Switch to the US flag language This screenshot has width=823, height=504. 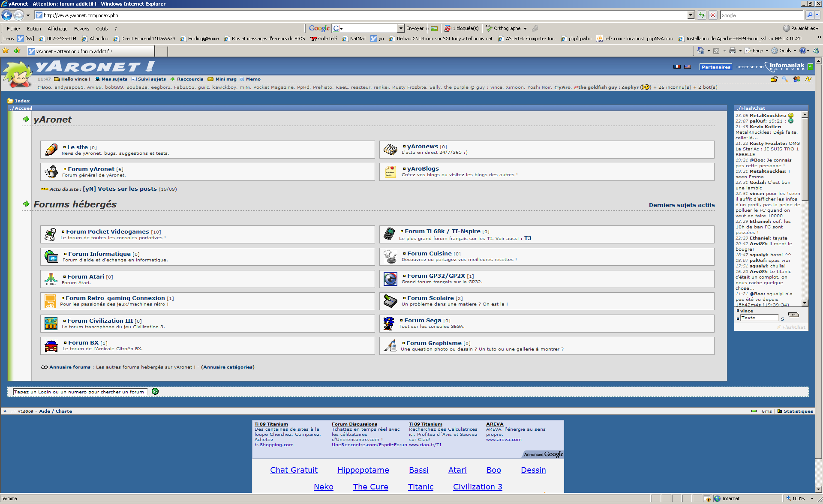[688, 67]
